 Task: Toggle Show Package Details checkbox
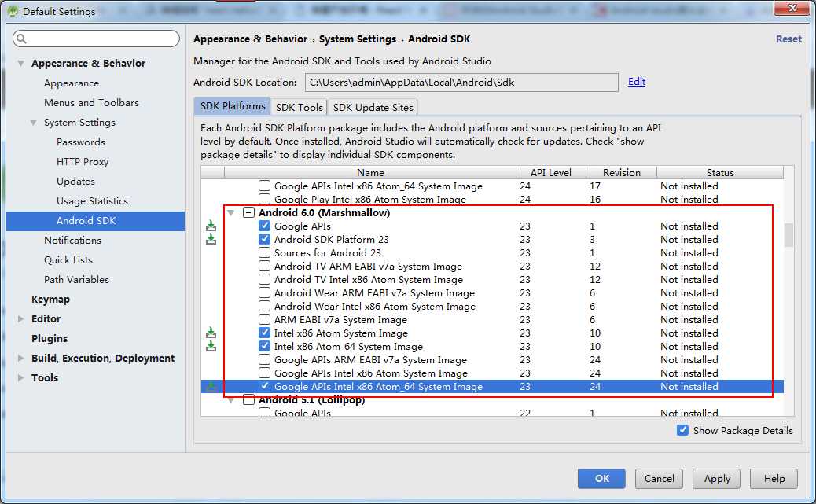pyautogui.click(x=683, y=430)
